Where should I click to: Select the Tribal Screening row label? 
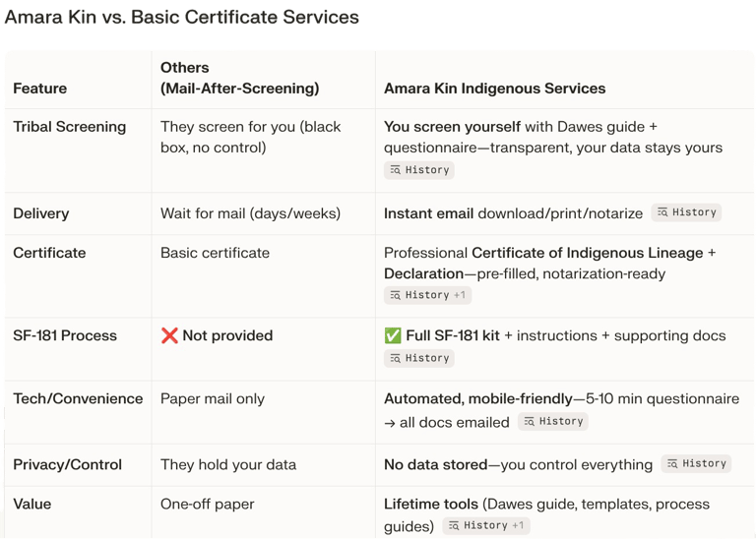tap(69, 127)
